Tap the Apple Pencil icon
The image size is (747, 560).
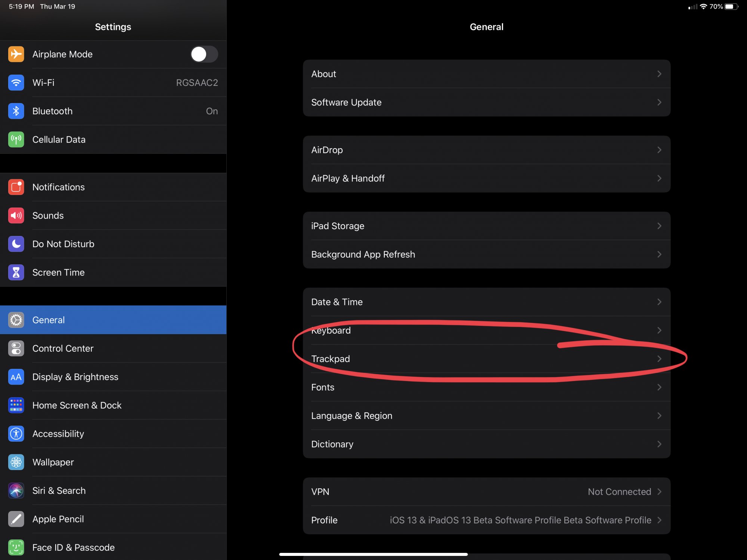(16, 519)
